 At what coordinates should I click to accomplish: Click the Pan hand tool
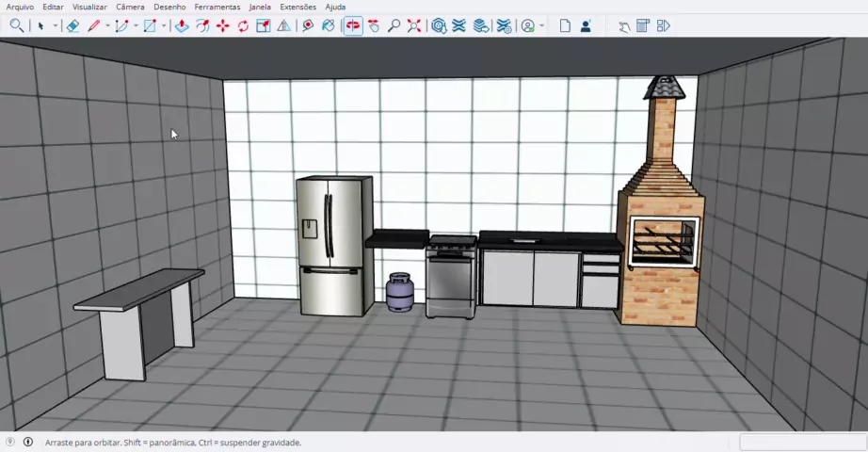point(374,26)
